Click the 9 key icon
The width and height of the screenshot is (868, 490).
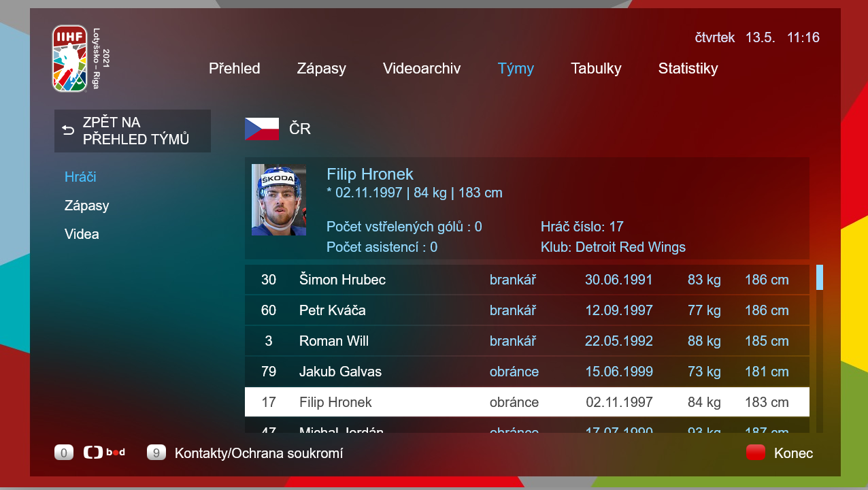(156, 453)
